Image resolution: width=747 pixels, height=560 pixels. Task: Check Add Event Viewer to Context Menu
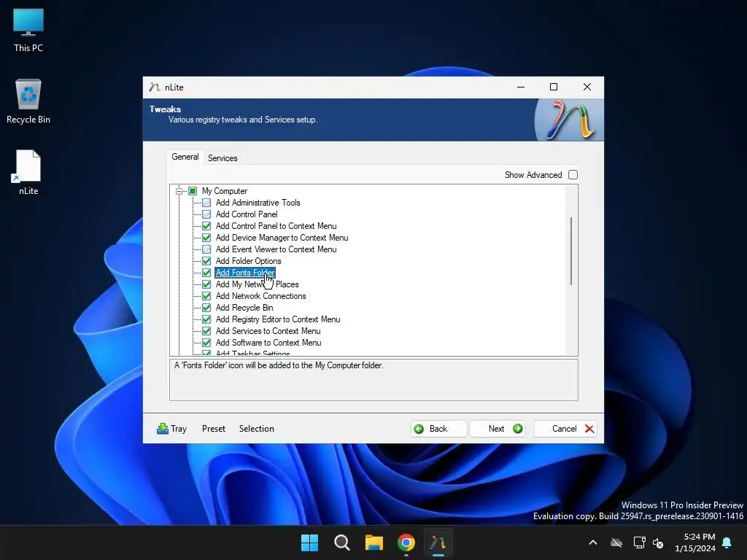point(206,249)
